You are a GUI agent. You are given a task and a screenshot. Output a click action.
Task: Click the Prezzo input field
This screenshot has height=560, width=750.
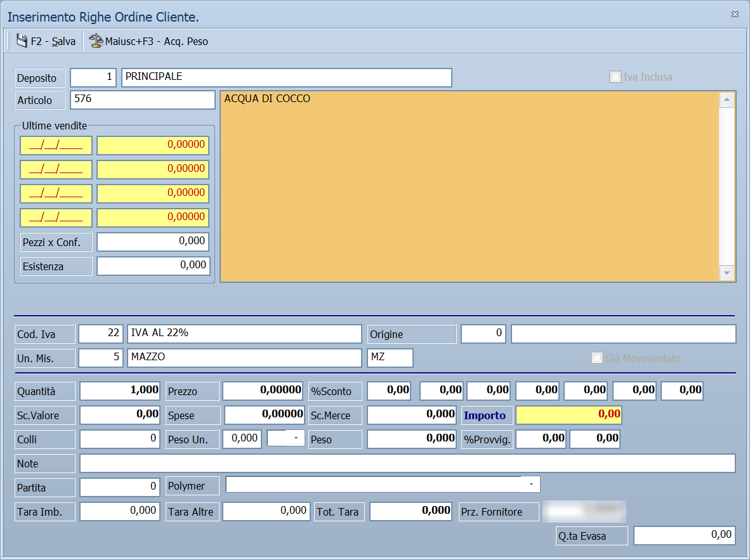click(263, 391)
